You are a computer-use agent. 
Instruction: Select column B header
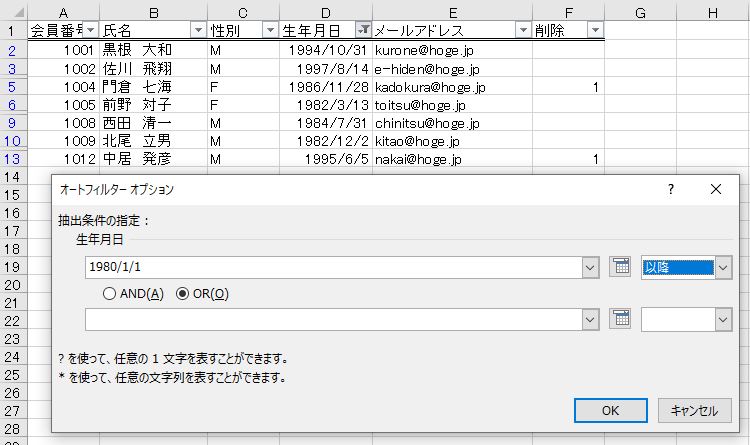click(154, 13)
